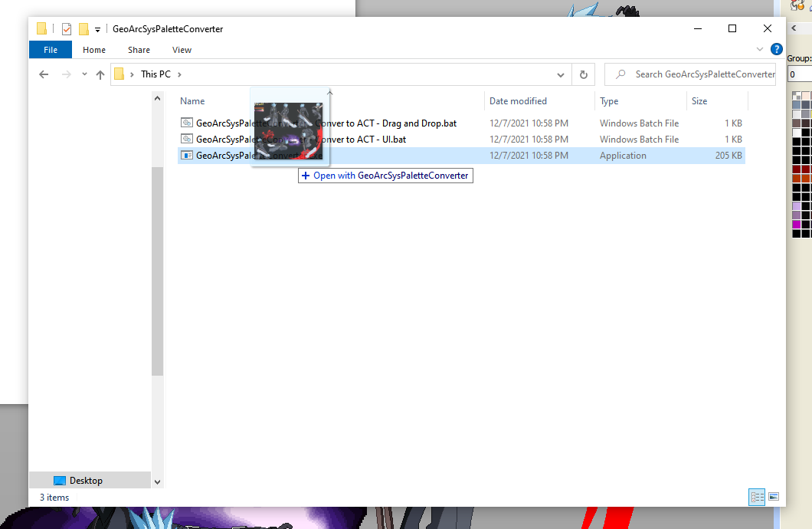Close the GeoArcSysPaletteConverter Explorer window

768,28
